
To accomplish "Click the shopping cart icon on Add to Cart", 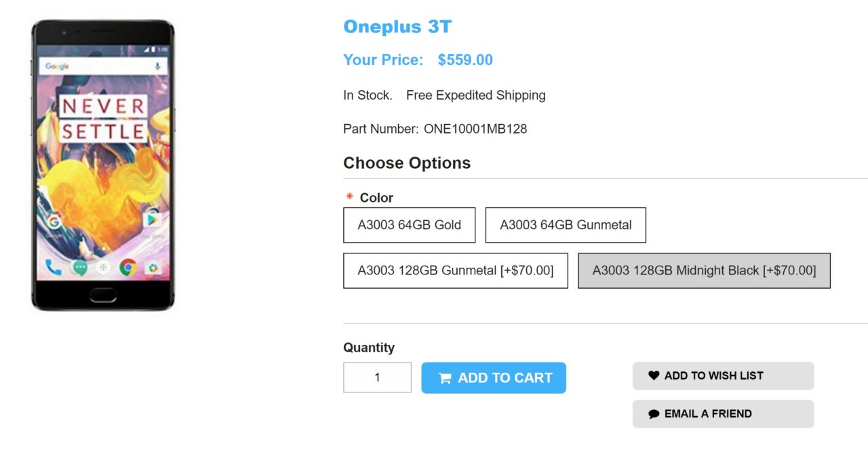I will pyautogui.click(x=445, y=378).
